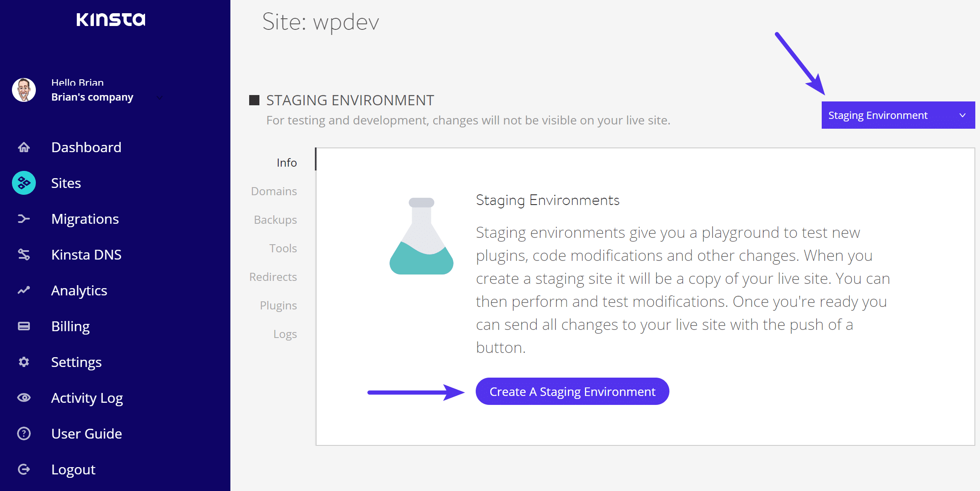Viewport: 980px width, 491px height.
Task: Click the Staging Environment dropdown chevron arrow
Action: point(963,116)
